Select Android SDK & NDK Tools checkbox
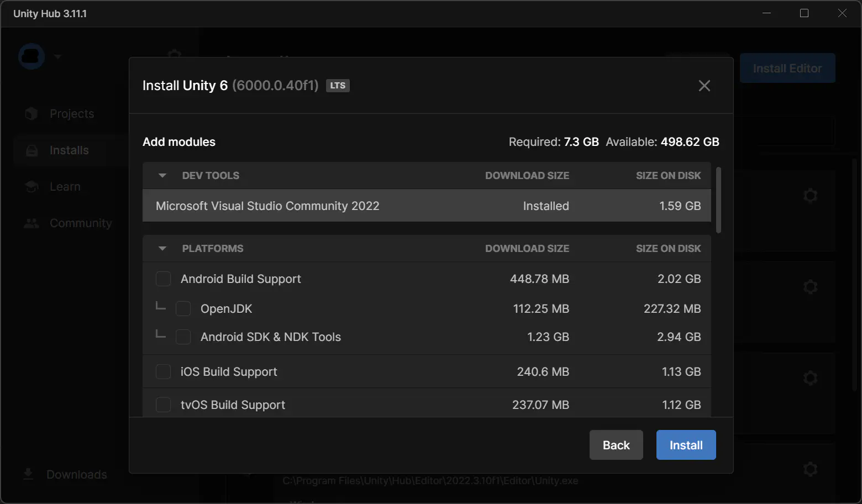 click(183, 337)
